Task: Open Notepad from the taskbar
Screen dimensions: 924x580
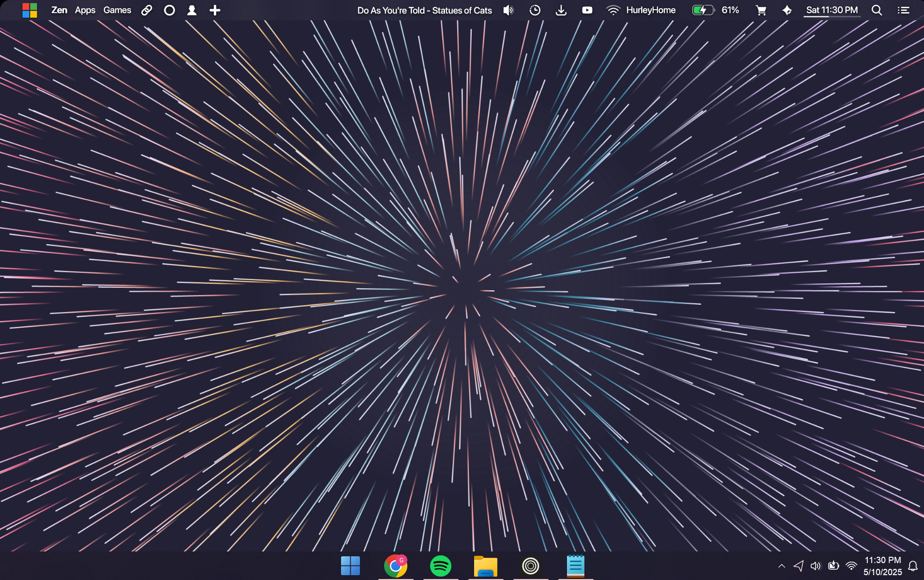Action: point(576,565)
